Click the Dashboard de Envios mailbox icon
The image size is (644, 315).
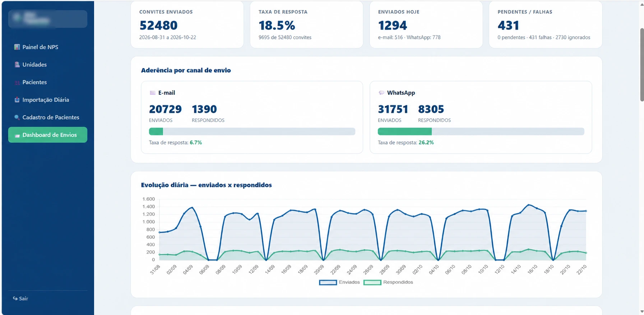17,135
